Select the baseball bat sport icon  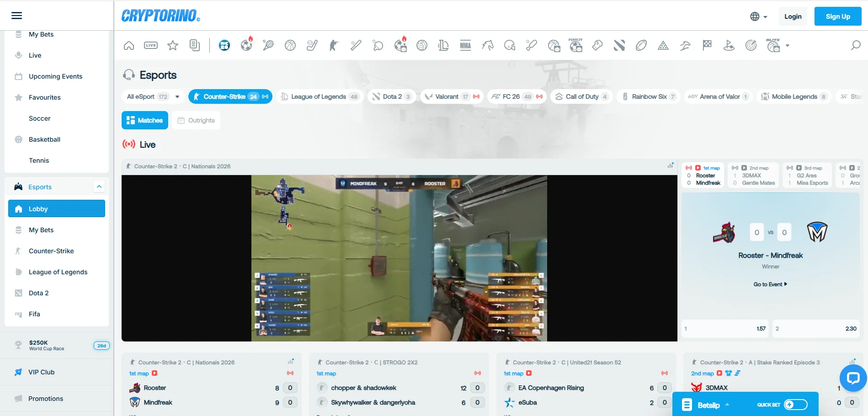point(356,45)
